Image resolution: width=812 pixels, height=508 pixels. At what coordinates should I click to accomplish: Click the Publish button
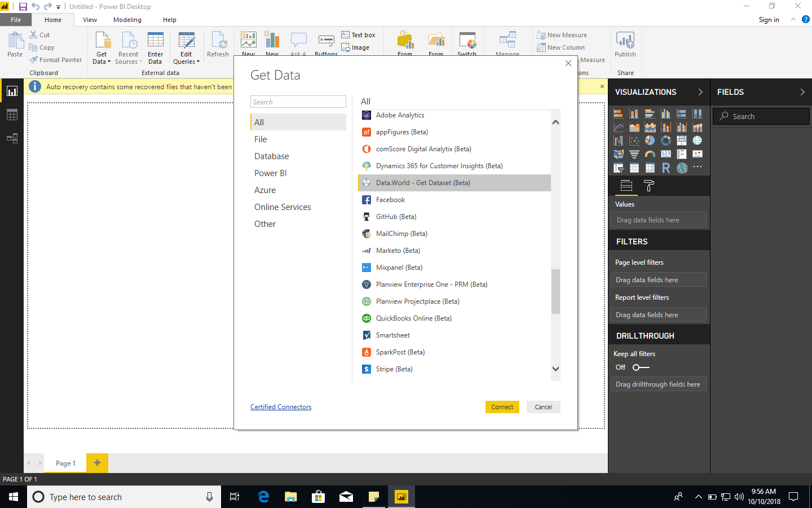pos(625,45)
